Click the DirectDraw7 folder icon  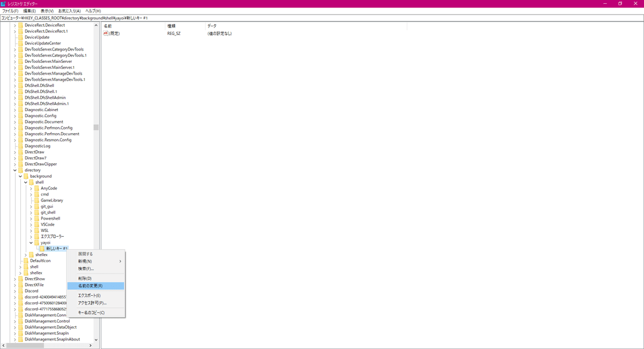tap(20, 158)
